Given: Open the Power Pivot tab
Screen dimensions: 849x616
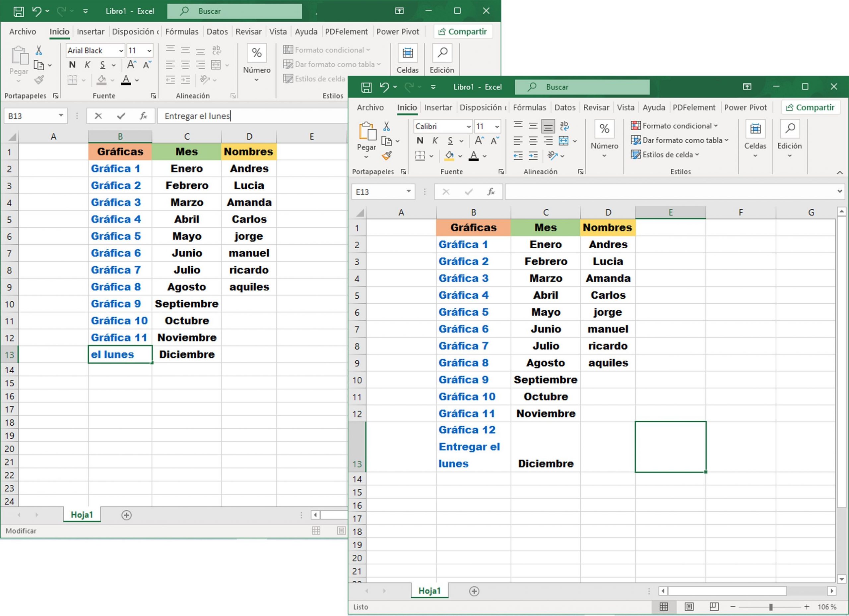Looking at the screenshot, I should point(746,107).
